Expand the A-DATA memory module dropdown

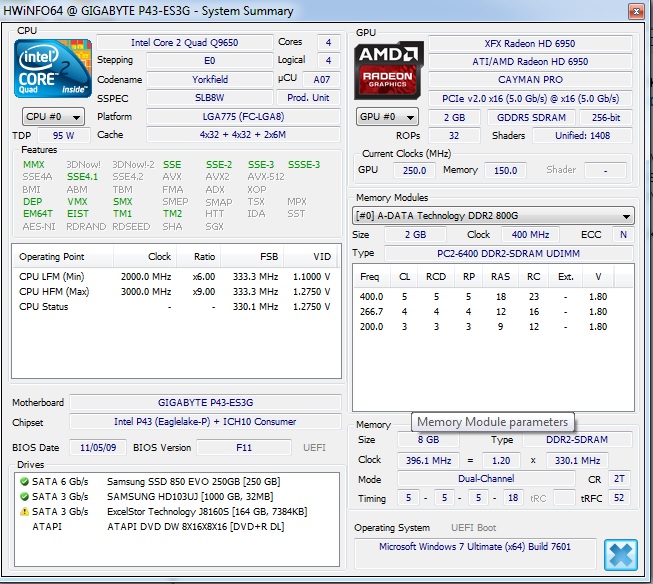[x=493, y=216]
